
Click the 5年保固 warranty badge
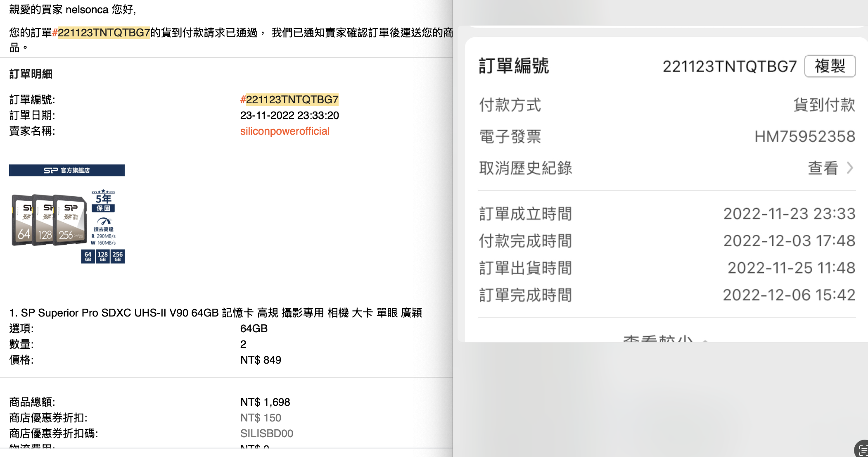pos(103,202)
